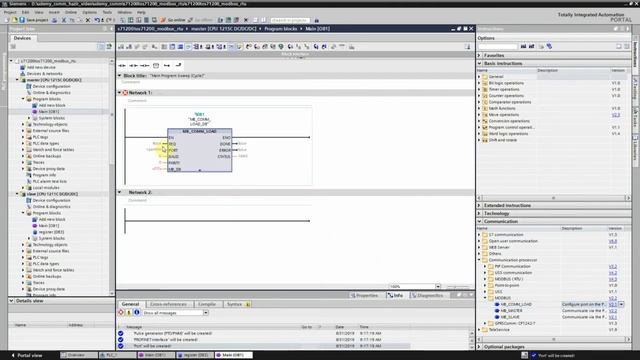Insert a normally closed contact from favorites

point(133,65)
